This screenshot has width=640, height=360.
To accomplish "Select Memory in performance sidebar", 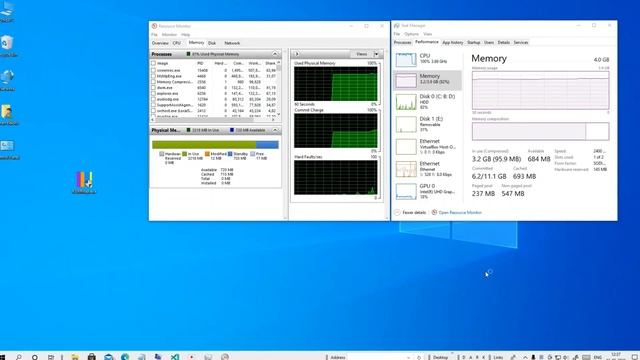I will (427, 79).
